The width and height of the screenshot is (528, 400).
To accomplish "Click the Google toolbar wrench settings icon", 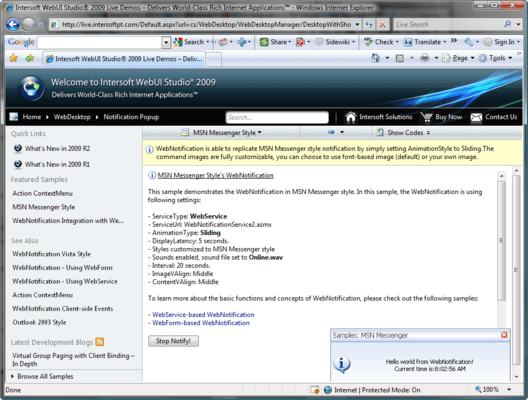I will [x=468, y=42].
